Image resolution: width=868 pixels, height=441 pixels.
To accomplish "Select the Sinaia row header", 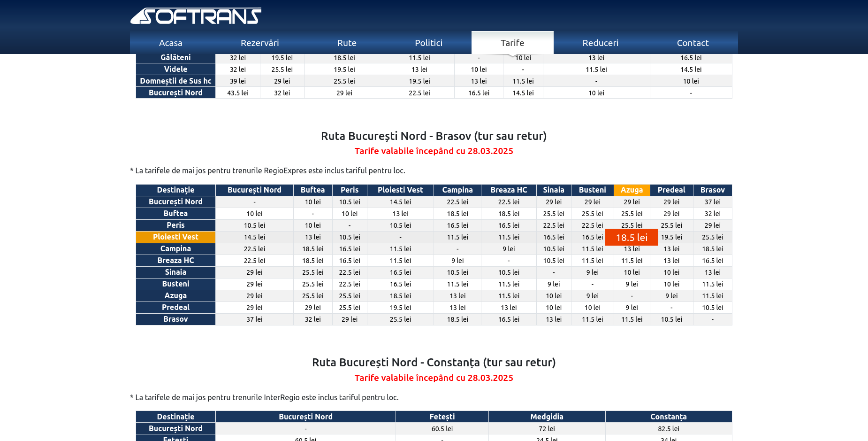I will (x=175, y=272).
